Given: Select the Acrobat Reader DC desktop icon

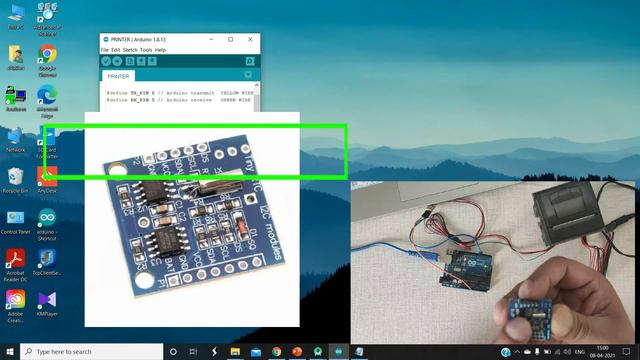Looking at the screenshot, I should click(16, 265).
